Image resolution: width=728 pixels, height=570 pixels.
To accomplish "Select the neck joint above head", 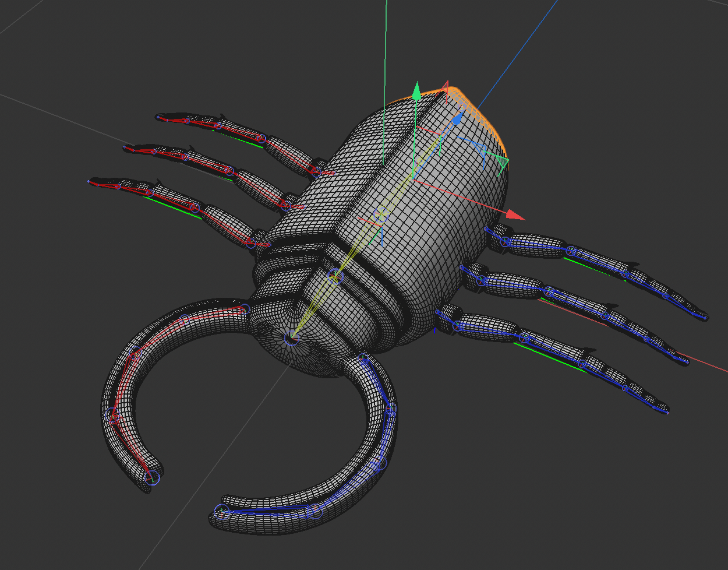I will pyautogui.click(x=334, y=277).
